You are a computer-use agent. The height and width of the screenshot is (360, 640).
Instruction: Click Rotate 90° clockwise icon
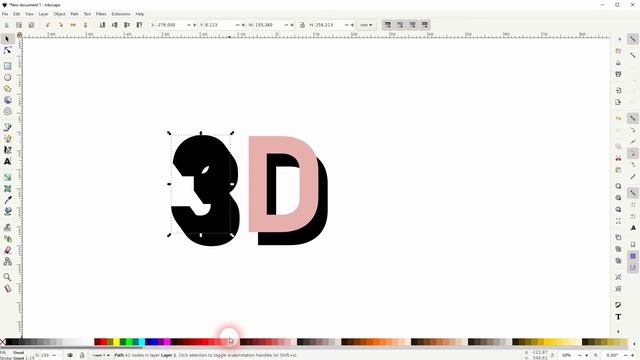click(x=61, y=25)
